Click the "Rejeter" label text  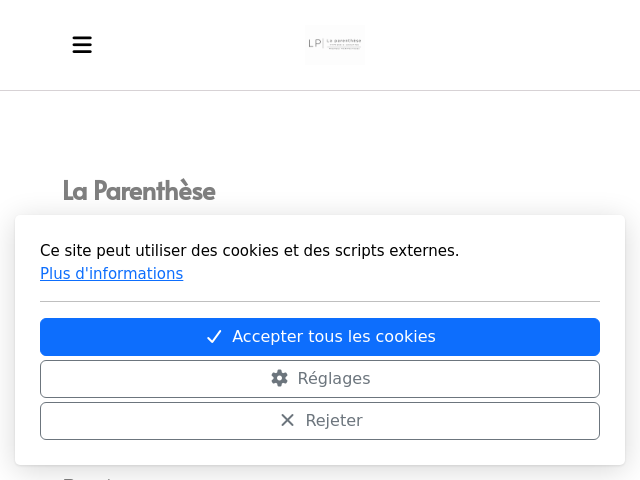[x=334, y=420]
